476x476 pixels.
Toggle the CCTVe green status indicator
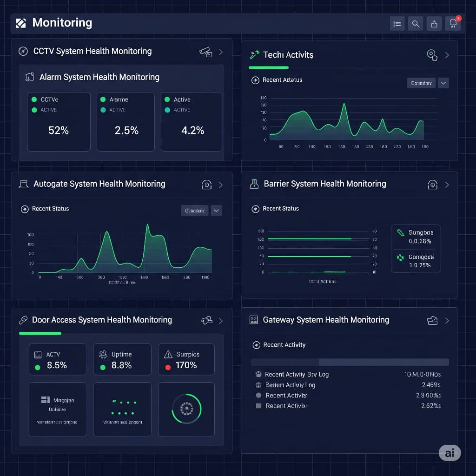[34, 99]
